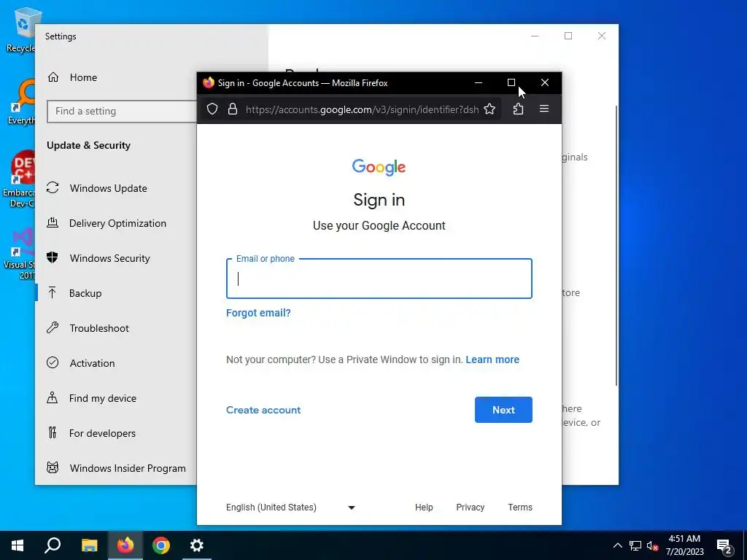The image size is (747, 560).
Task: Minimize the Firefox window
Action: tap(479, 83)
